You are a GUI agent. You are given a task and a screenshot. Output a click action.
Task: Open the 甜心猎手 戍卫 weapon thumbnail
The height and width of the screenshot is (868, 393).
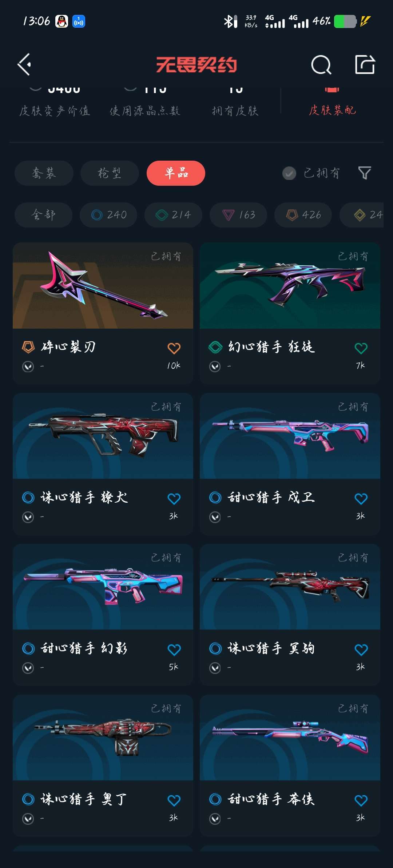click(x=290, y=436)
